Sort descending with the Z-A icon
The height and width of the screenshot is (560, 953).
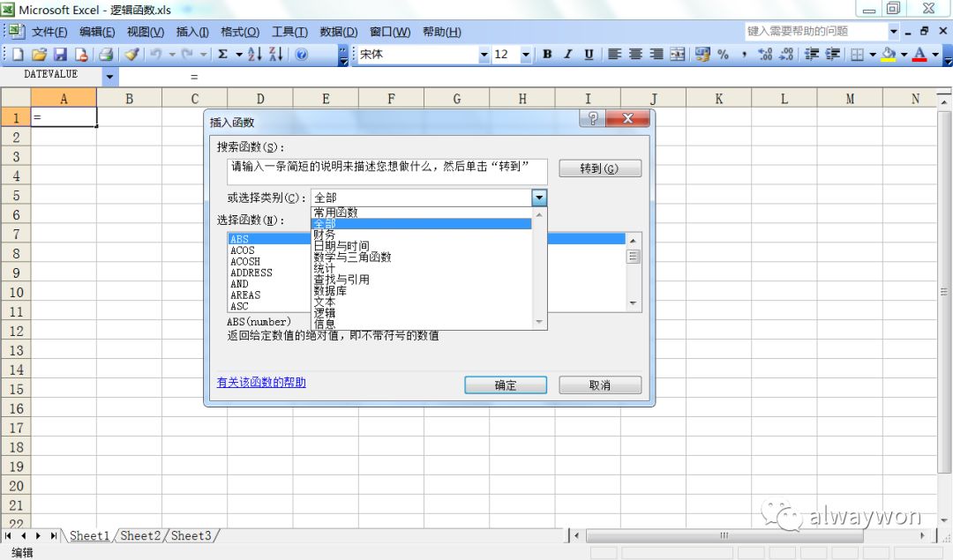coord(276,54)
